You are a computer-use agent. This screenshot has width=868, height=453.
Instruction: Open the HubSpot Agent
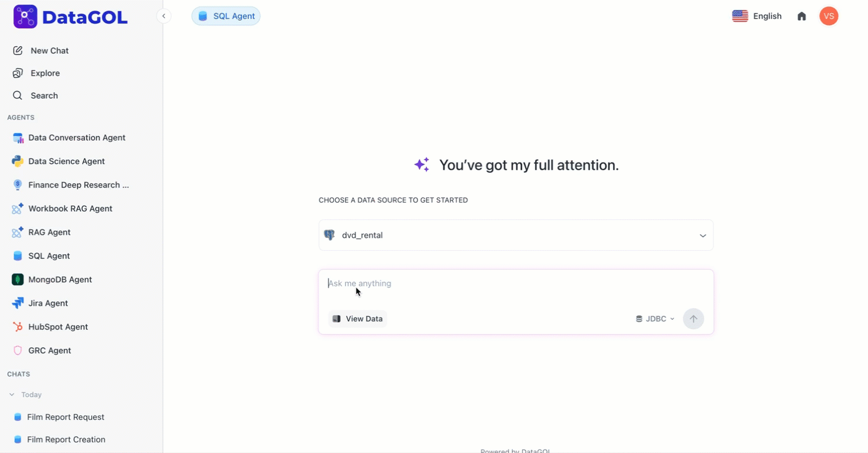[x=58, y=326]
